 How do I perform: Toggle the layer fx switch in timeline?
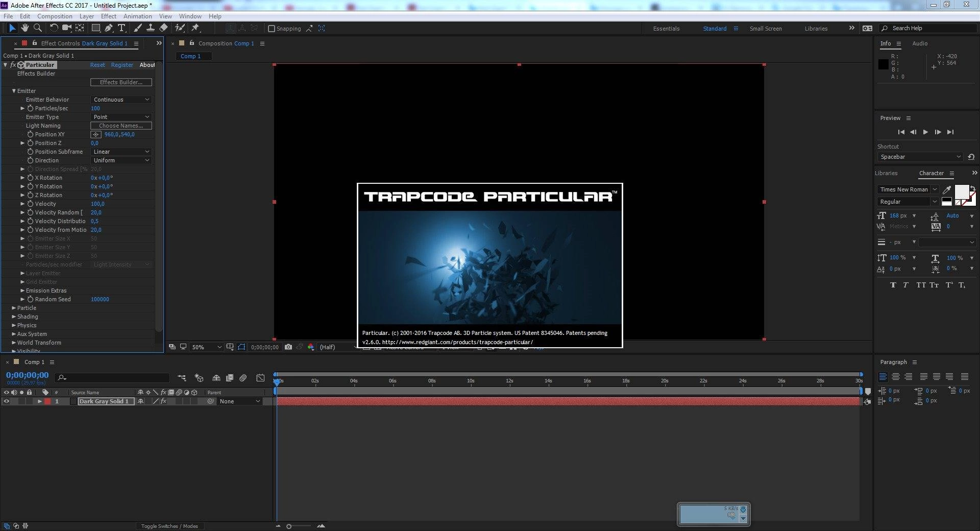point(163,401)
